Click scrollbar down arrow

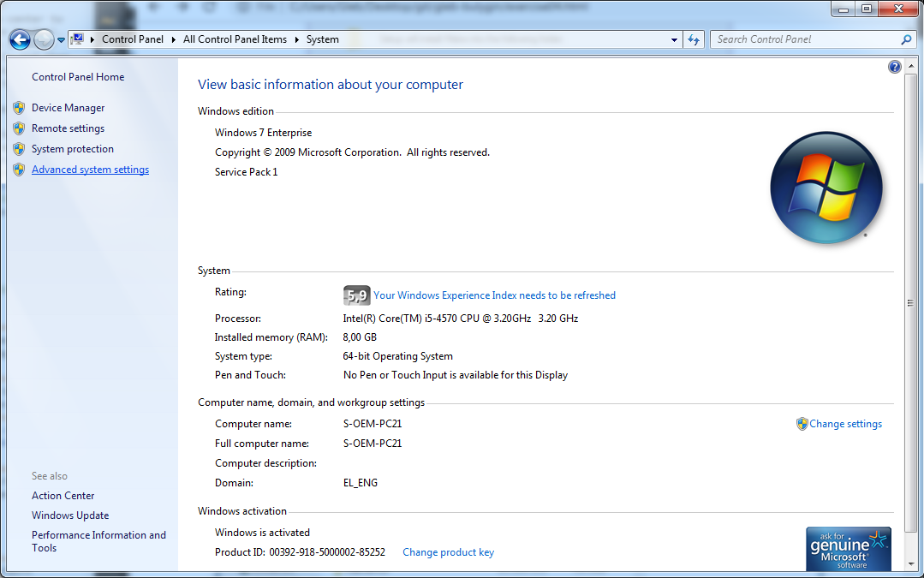[911, 563]
